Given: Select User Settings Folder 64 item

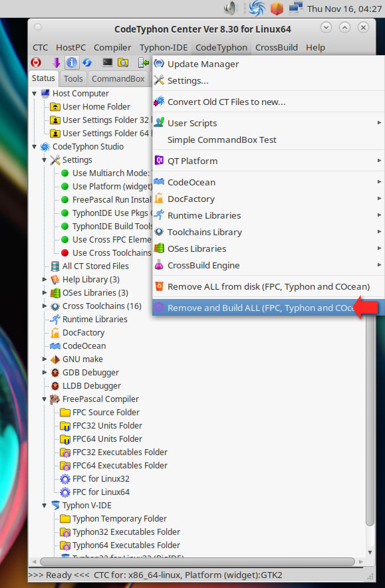Looking at the screenshot, I should click(x=100, y=134).
